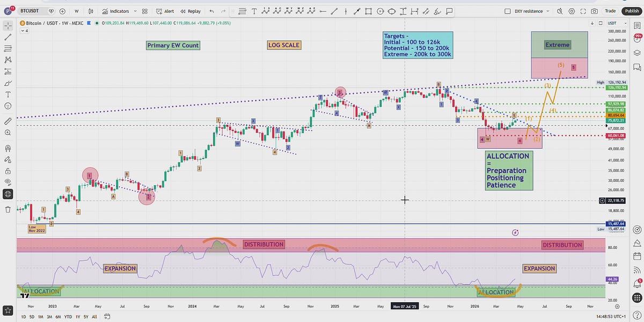Select the 3M time range
The image size is (644, 322).
click(49, 317)
